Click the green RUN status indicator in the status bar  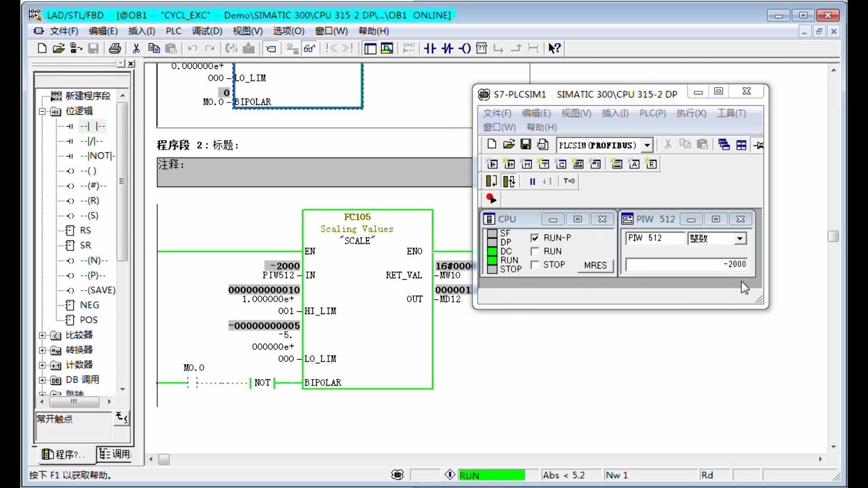pyautogui.click(x=492, y=475)
